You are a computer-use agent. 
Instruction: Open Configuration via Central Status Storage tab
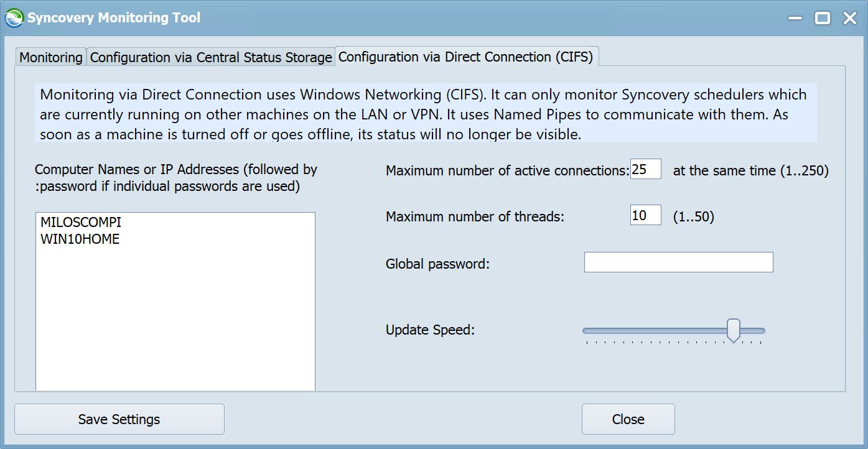[210, 57]
